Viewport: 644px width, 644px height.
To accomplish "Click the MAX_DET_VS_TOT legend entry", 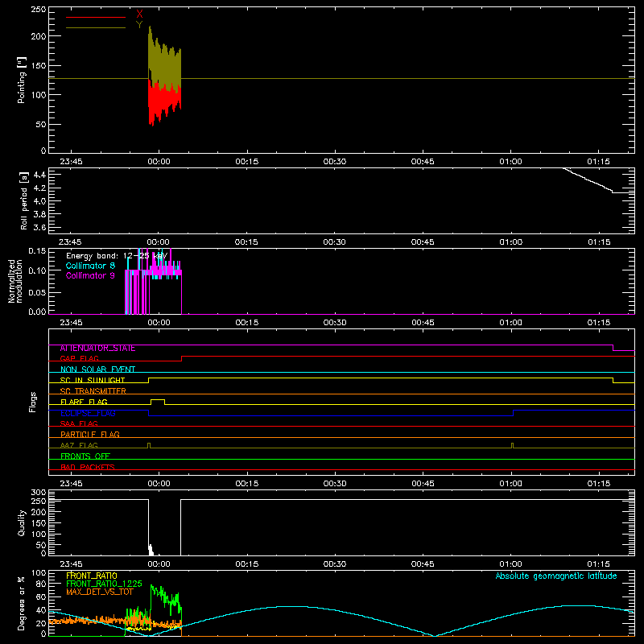I will [x=100, y=592].
